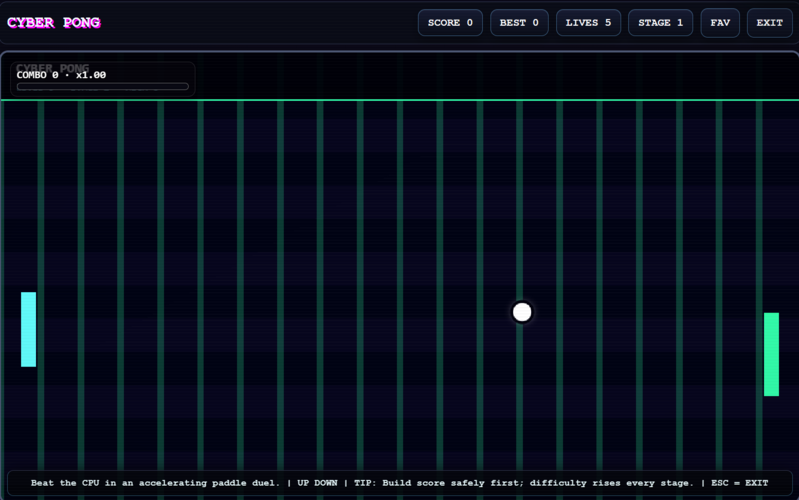This screenshot has width=799, height=500.
Task: Toggle the FAV button
Action: [720, 23]
